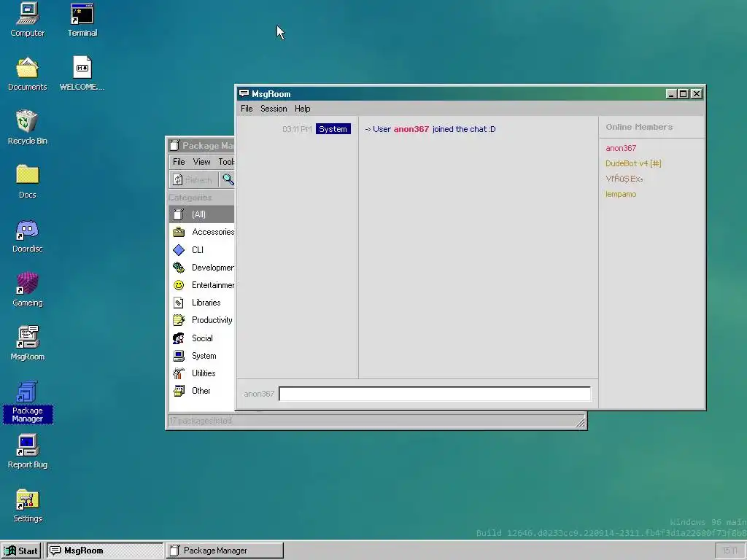Minimize the MsgRoom window
Viewport: 747px width, 560px height.
click(x=671, y=94)
